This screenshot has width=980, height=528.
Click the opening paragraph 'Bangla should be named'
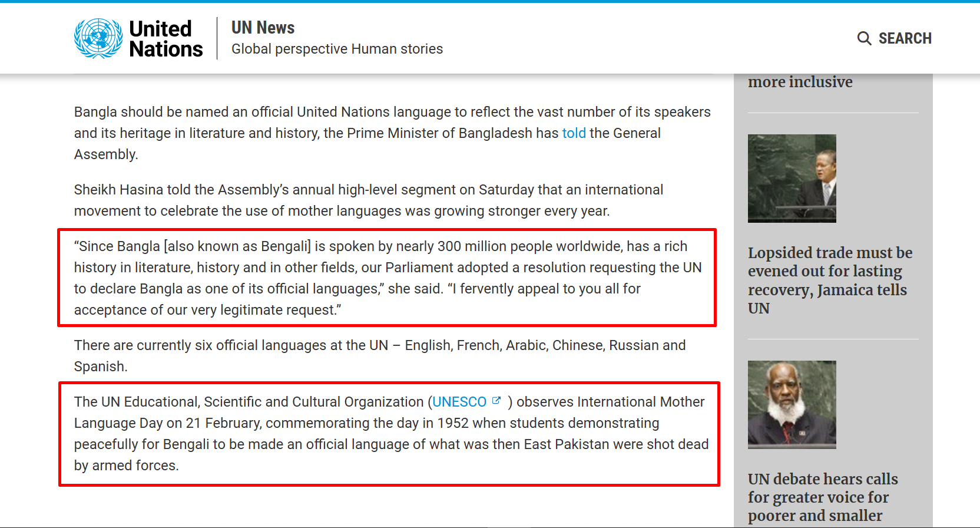[392, 133]
